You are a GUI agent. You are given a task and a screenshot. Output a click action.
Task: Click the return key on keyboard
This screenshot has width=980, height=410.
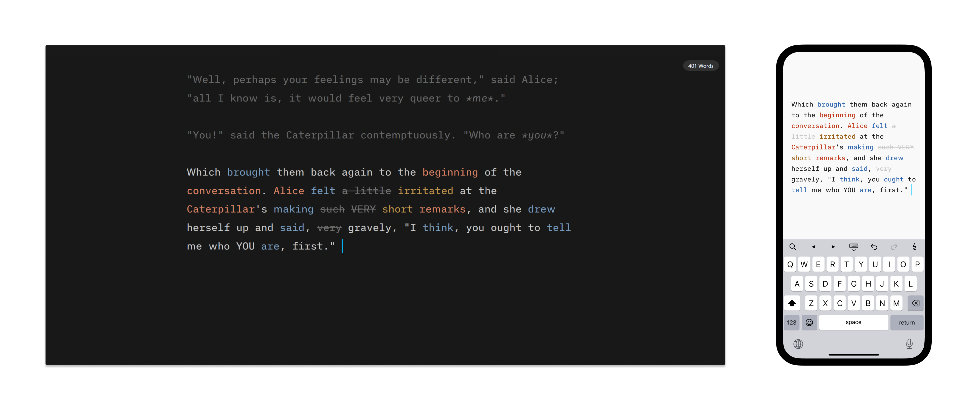906,322
